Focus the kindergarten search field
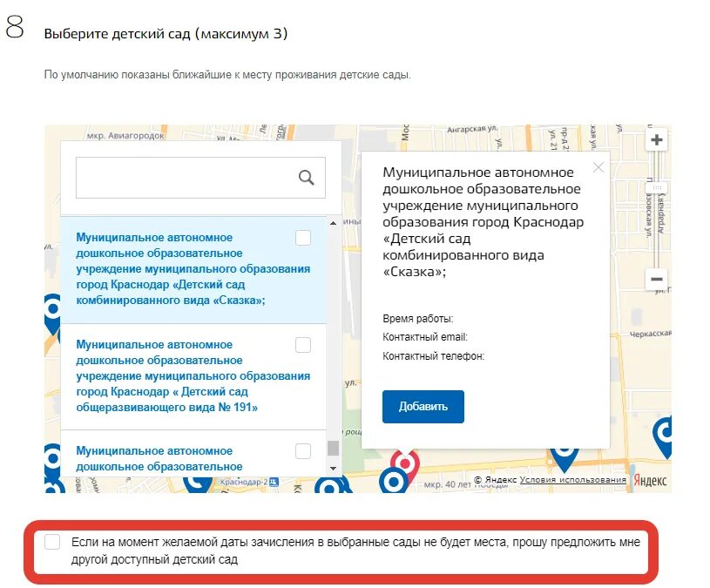Viewport: 710px width, 588px height. 200,178
